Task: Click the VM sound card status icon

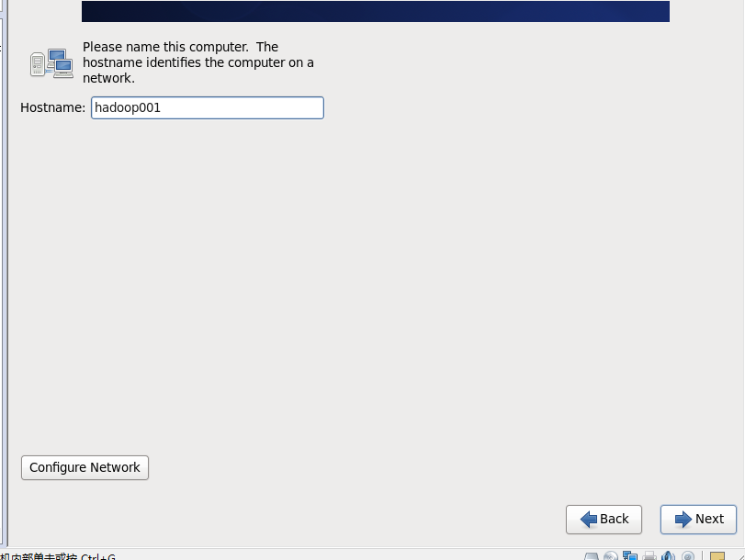Action: 668,555
